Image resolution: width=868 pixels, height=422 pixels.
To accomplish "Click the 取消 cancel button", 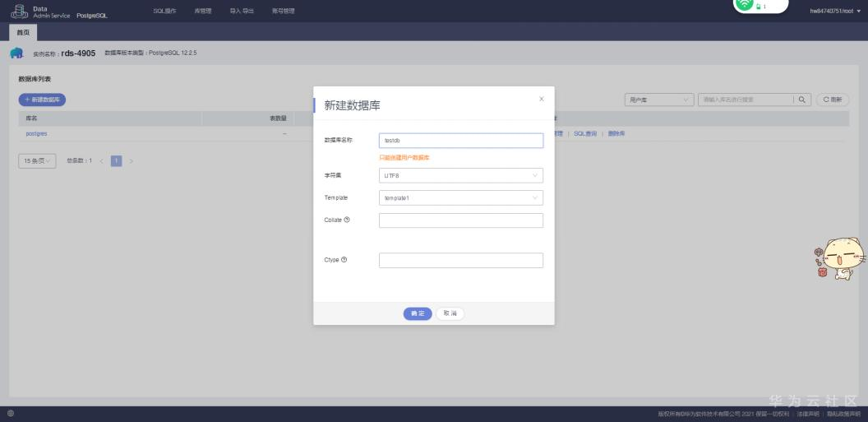I will point(450,313).
